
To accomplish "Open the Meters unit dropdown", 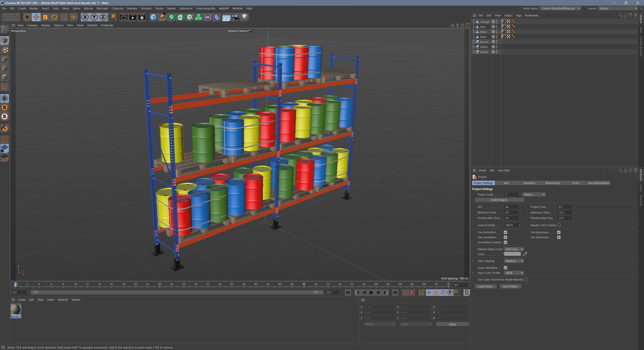I will coord(534,195).
